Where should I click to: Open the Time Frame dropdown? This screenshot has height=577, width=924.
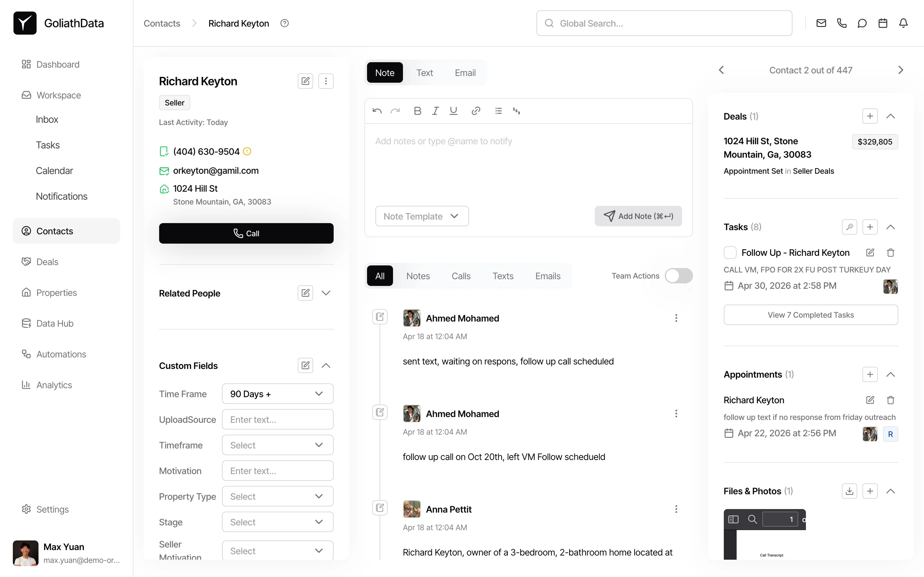pos(277,394)
